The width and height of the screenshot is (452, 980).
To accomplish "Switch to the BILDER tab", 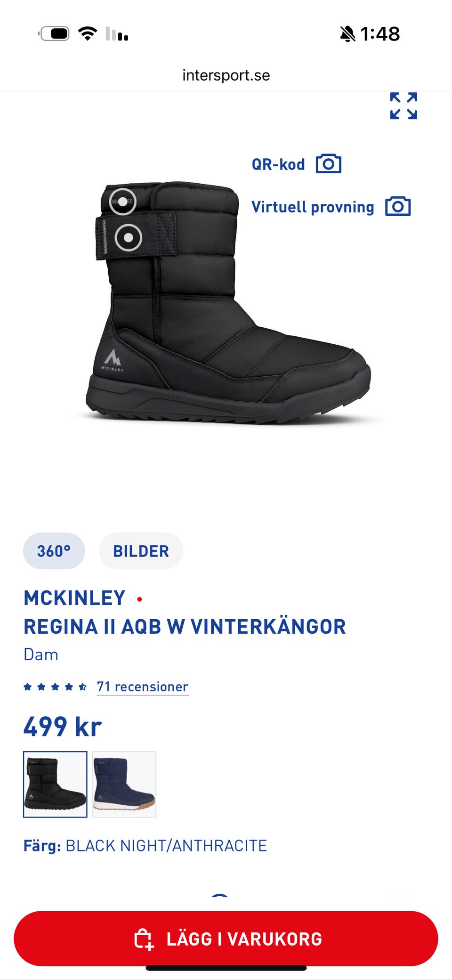I will 141,551.
